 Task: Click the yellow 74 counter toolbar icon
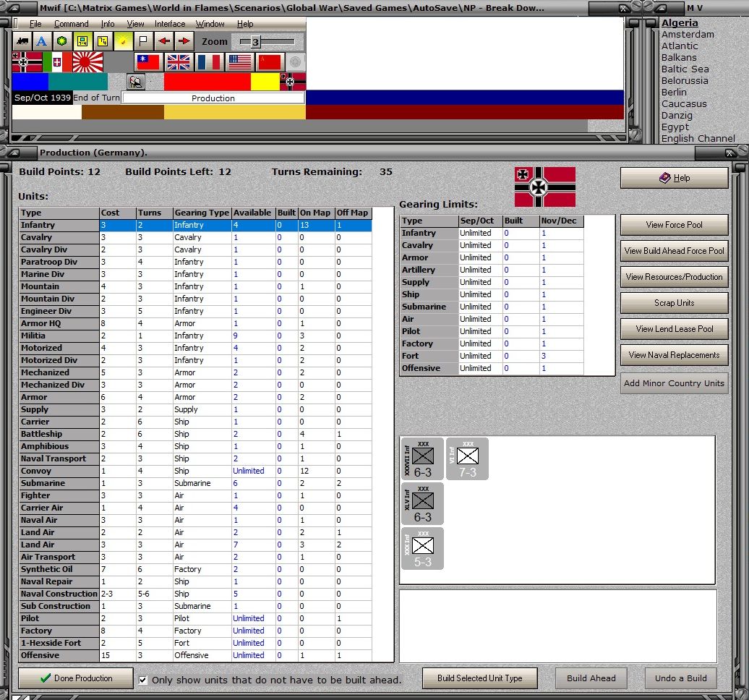click(103, 41)
